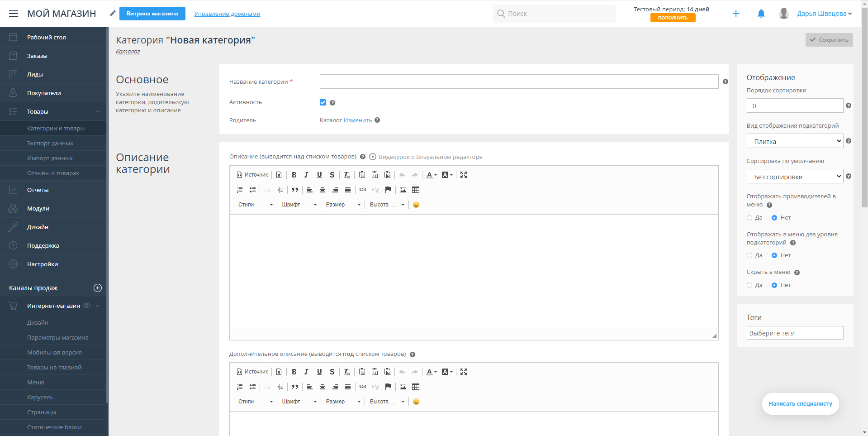Click Витрина магазина button
The image size is (868, 436).
tap(152, 14)
